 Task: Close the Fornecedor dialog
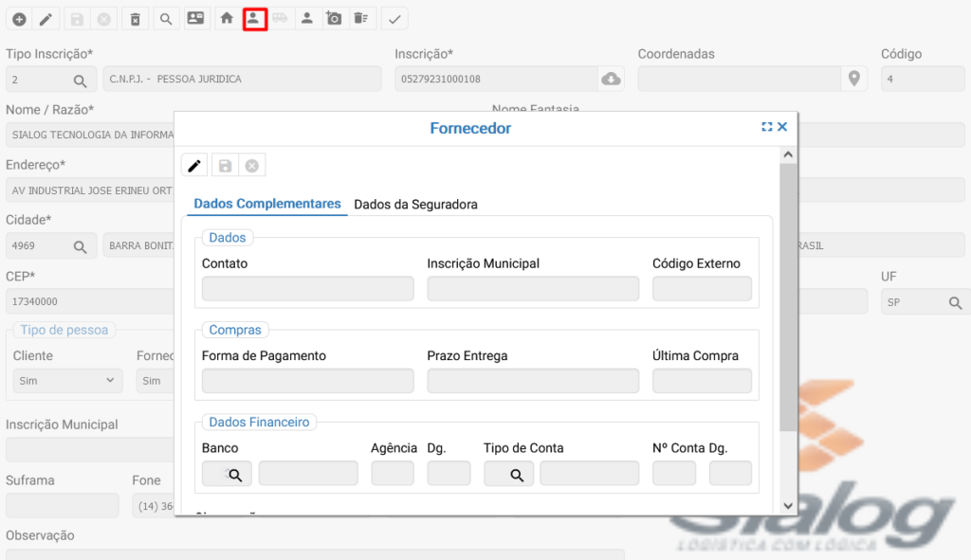click(782, 127)
